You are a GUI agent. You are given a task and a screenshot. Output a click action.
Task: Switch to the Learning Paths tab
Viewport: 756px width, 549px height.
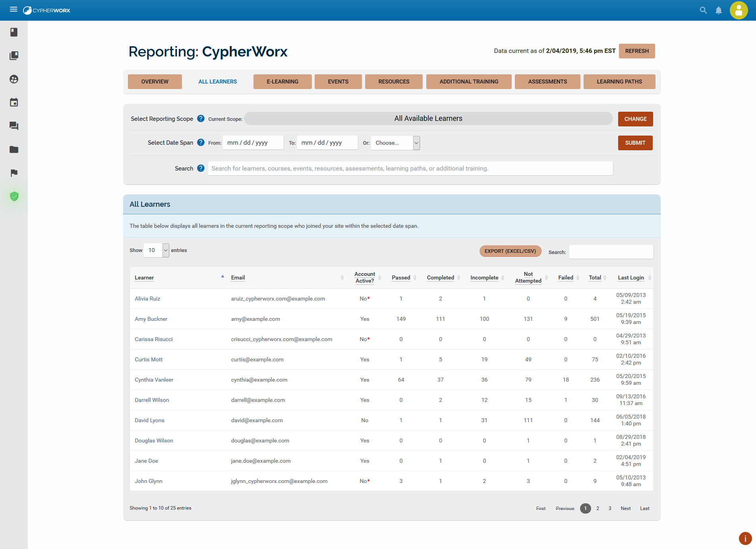tap(619, 81)
